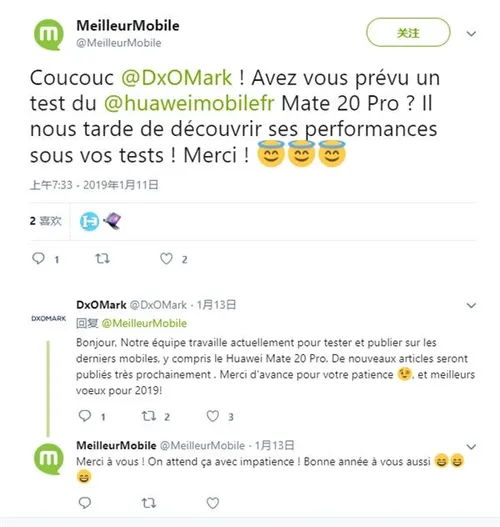
Task: Retweet the last MeilleurMobile reply
Action: (149, 503)
